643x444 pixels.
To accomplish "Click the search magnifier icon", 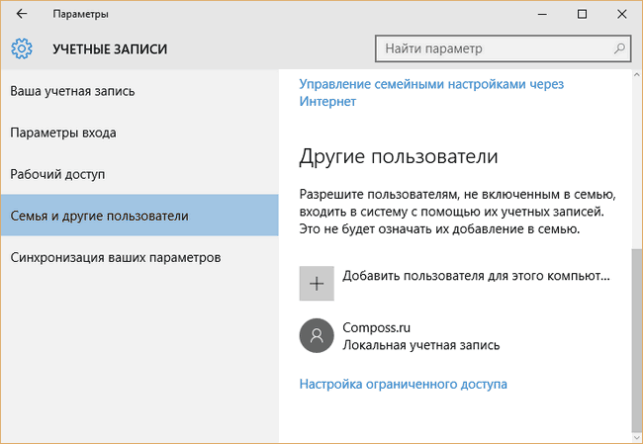I will [619, 48].
